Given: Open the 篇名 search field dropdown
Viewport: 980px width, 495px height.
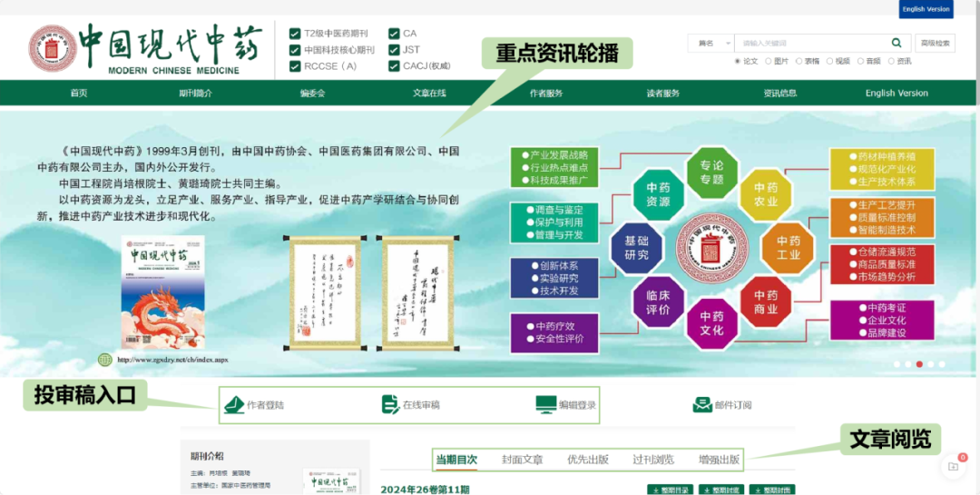Looking at the screenshot, I should [x=711, y=44].
